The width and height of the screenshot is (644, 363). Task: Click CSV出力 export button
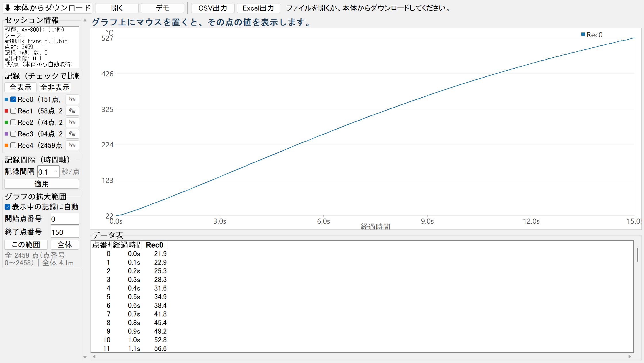[x=213, y=8]
